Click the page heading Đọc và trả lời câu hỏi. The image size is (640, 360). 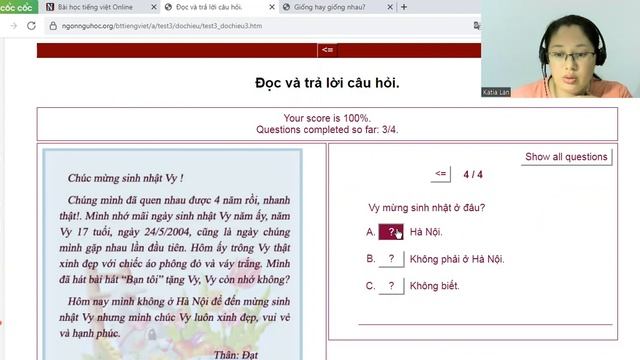[327, 83]
